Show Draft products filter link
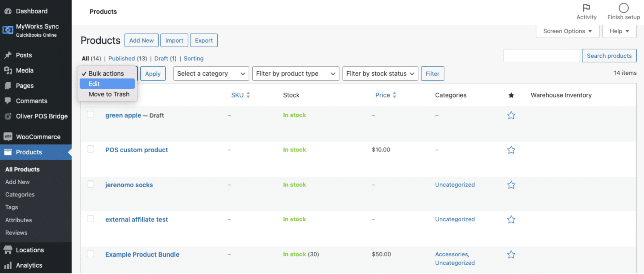The height and width of the screenshot is (274, 644). (161, 58)
